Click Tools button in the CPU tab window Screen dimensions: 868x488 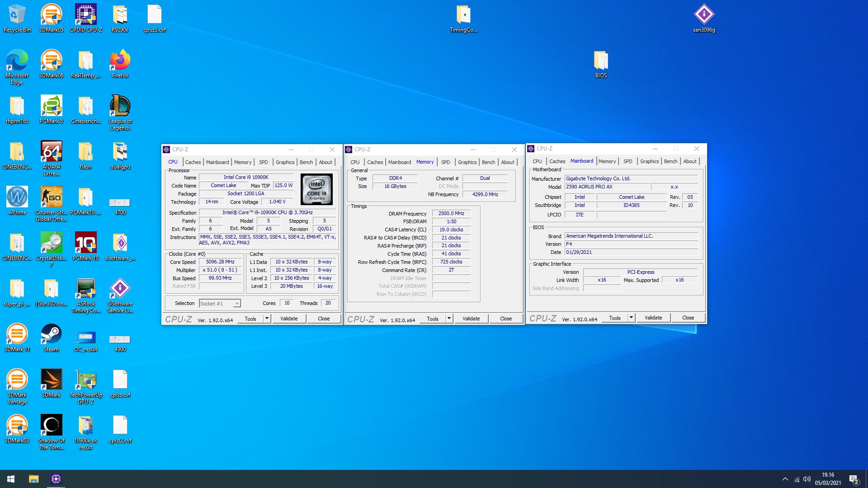click(250, 319)
